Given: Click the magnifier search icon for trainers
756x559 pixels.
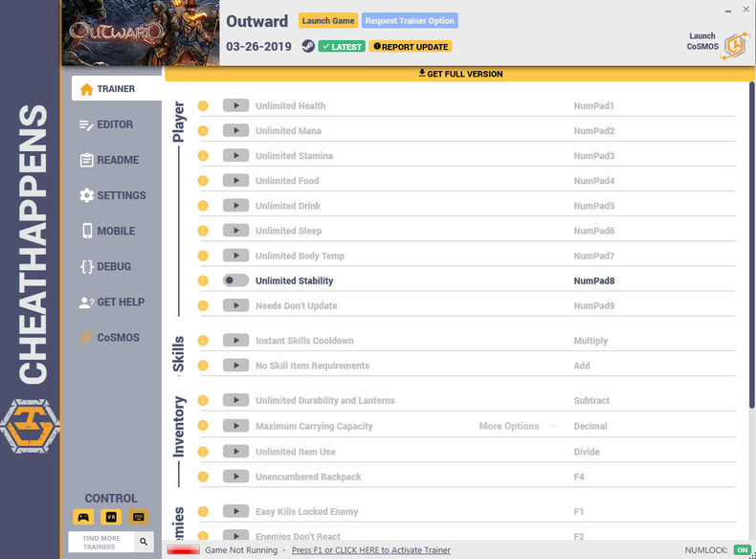Looking at the screenshot, I should tap(144, 542).
